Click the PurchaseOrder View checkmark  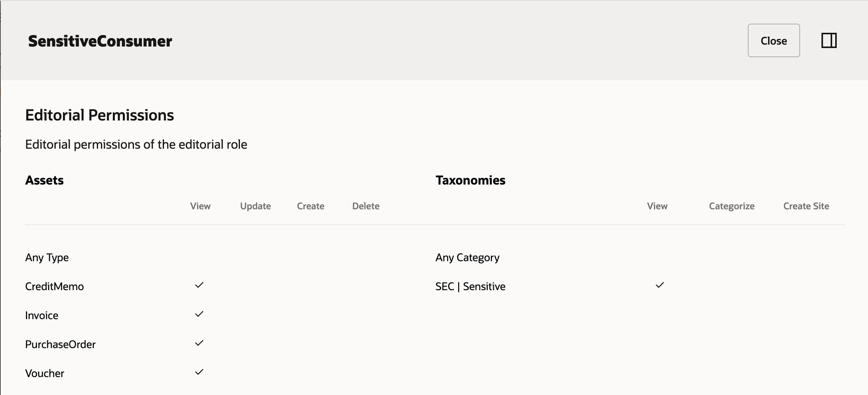(199, 343)
